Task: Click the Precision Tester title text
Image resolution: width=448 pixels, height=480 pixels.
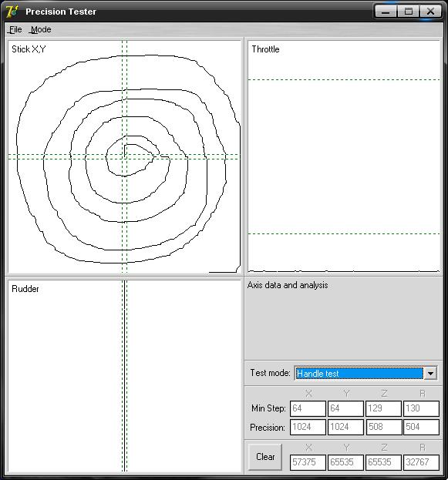Action: [x=61, y=12]
